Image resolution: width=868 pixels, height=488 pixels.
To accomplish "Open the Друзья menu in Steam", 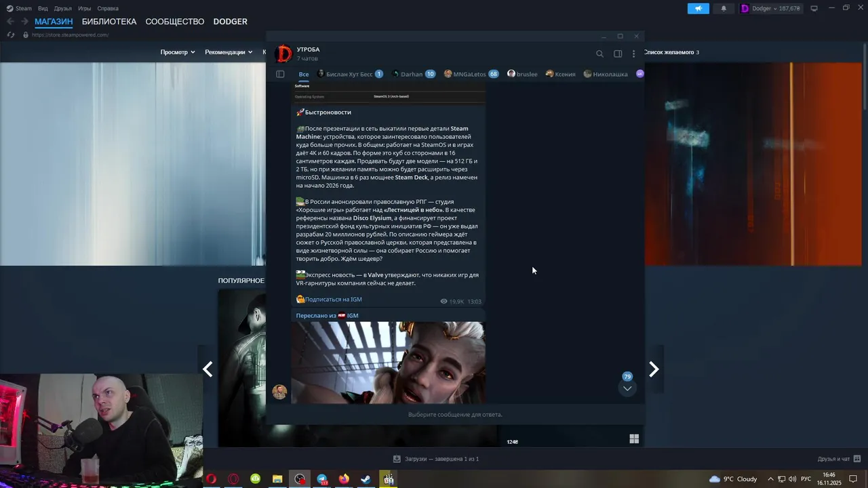I will 63,8.
